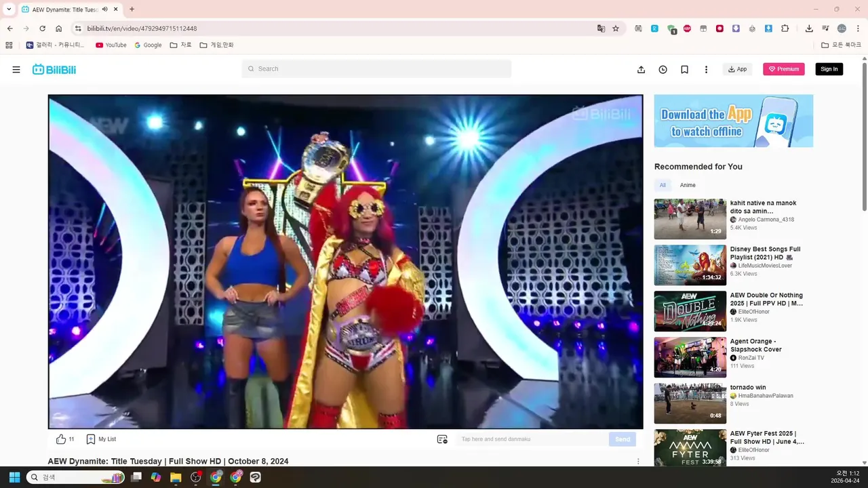Click the danmaku text input field
Image resolution: width=868 pixels, height=488 pixels.
coord(532,439)
